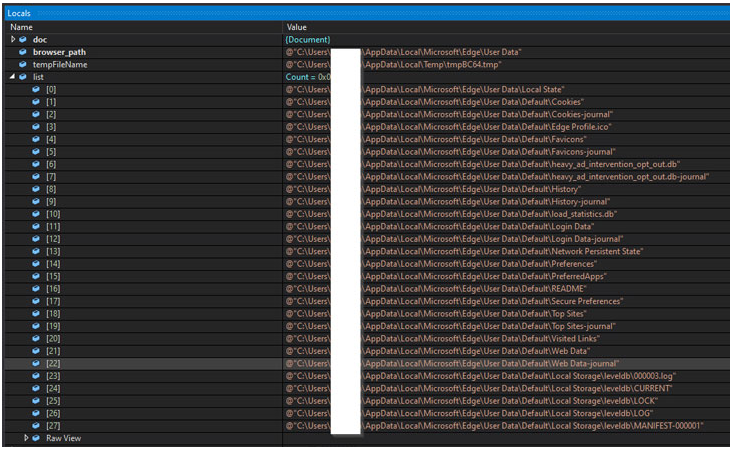Select the Edge Profile.ico path value
Screen dimensions: 734x452
point(449,127)
